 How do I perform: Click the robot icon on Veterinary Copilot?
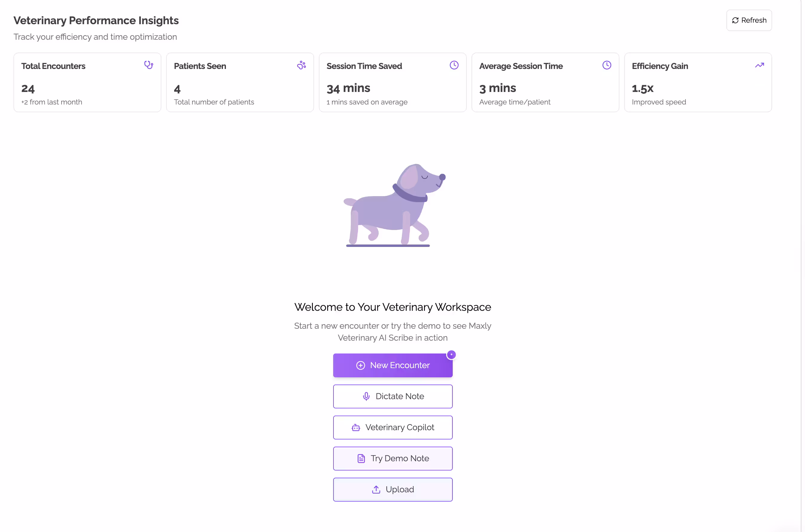(x=356, y=428)
